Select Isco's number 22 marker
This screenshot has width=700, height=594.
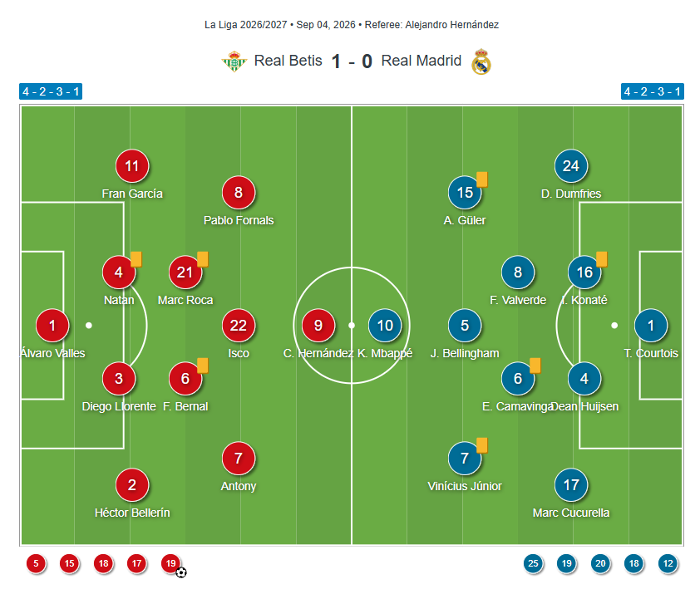[x=239, y=326]
